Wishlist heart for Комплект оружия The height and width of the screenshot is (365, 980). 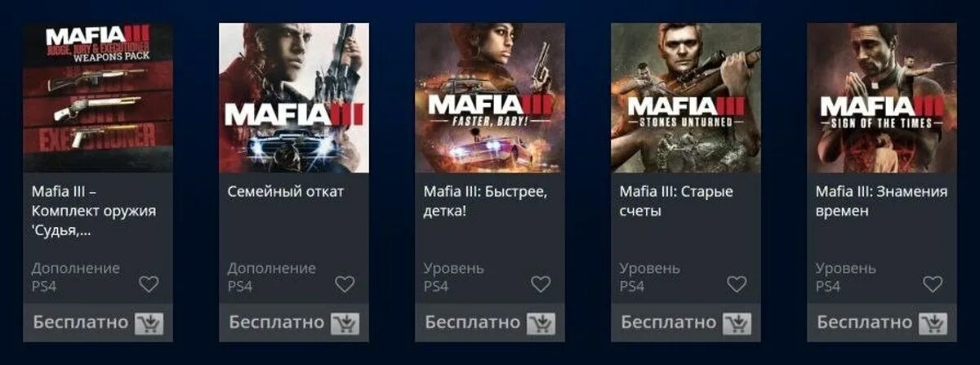(149, 284)
